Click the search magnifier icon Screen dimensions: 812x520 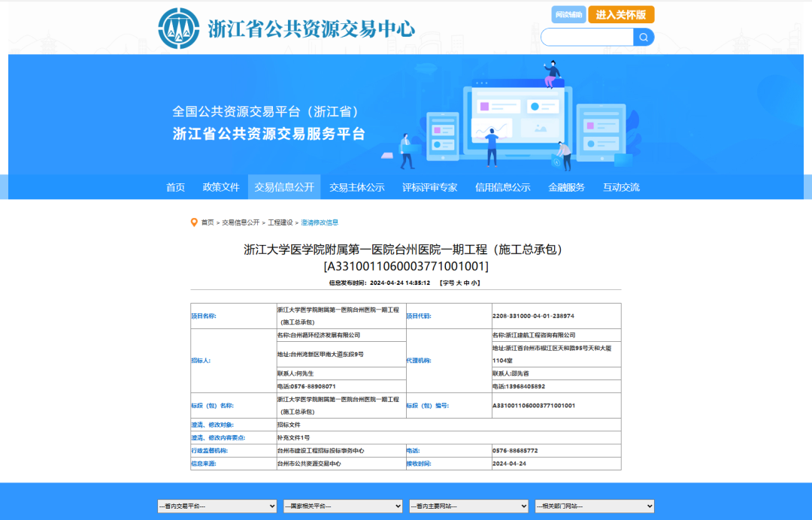point(644,37)
